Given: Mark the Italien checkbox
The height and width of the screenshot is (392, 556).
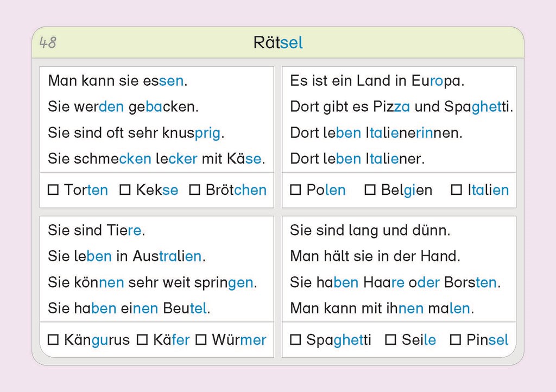Looking at the screenshot, I should click(x=457, y=190).
